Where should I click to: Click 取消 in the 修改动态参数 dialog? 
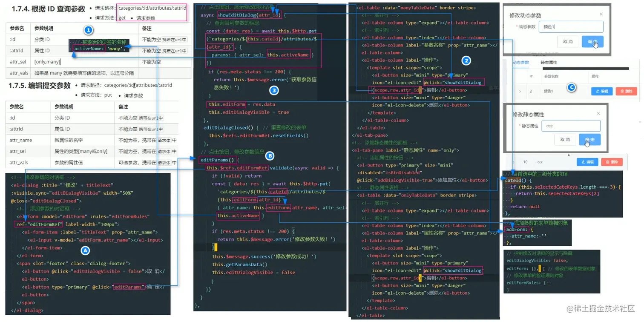pyautogui.click(x=567, y=41)
